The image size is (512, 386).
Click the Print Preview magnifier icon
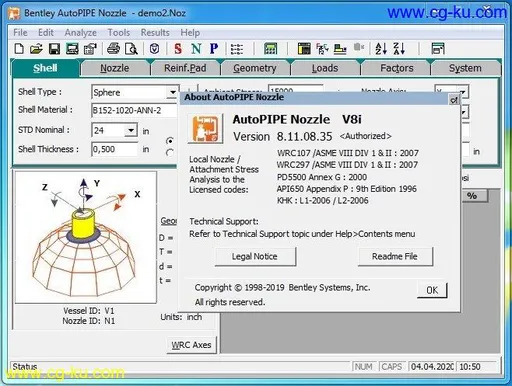(131, 49)
